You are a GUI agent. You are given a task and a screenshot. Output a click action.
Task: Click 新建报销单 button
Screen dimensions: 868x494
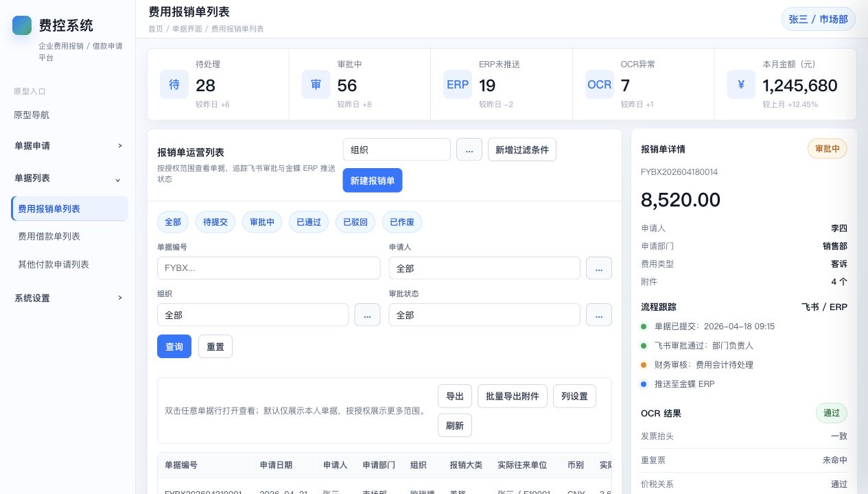pos(373,180)
